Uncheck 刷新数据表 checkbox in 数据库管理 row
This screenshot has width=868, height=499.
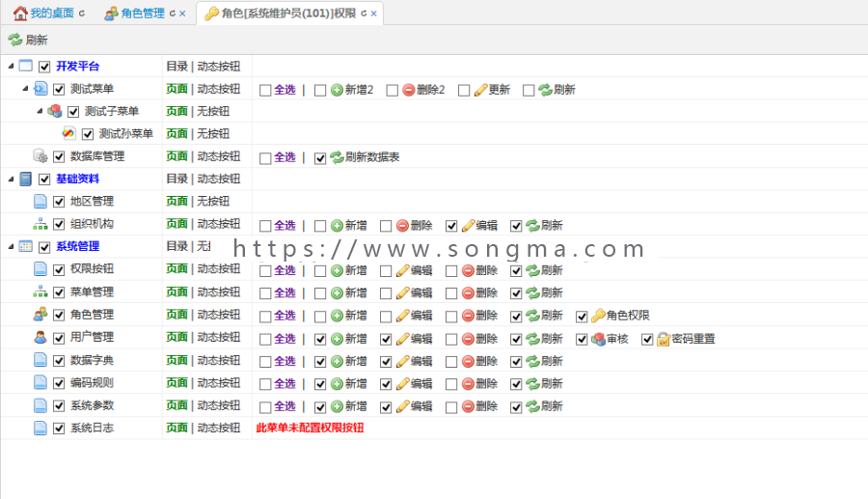pyautogui.click(x=320, y=158)
